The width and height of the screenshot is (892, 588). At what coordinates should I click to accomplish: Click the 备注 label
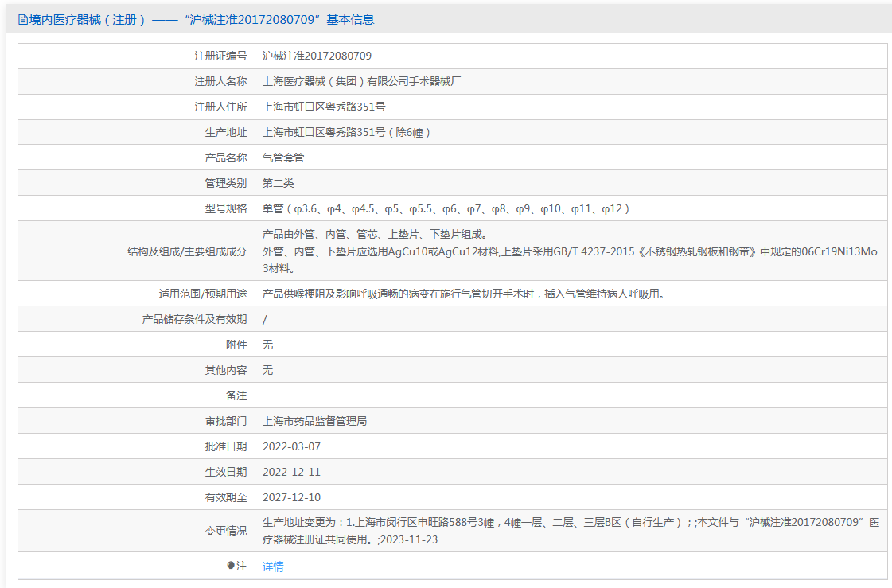point(236,395)
